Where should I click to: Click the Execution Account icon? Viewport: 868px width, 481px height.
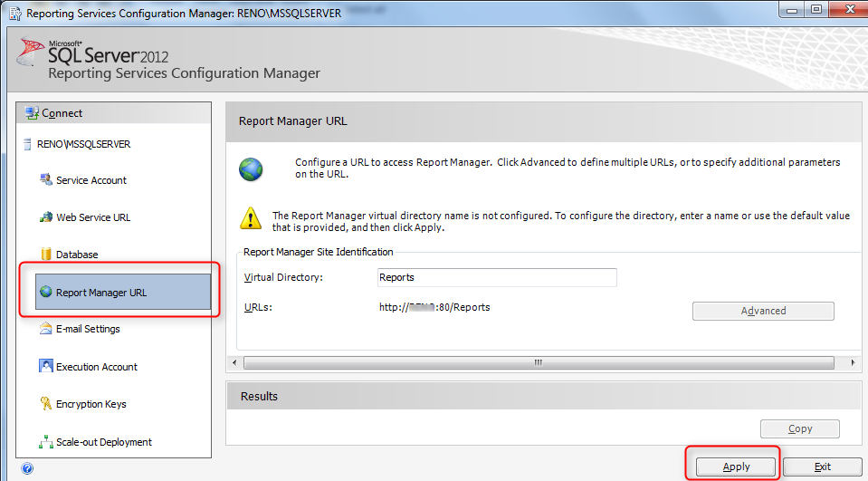pyautogui.click(x=46, y=366)
